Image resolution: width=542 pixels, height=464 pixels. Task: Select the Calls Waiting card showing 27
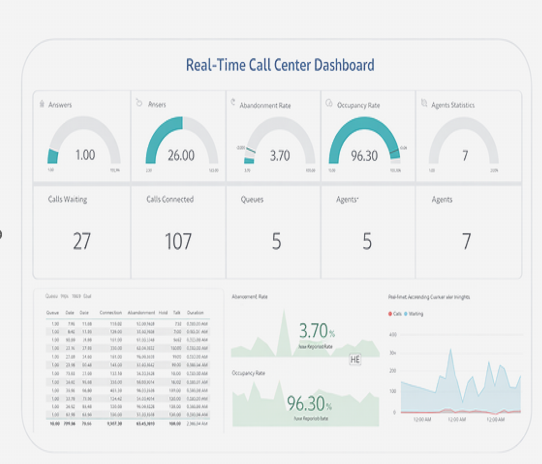tap(82, 232)
